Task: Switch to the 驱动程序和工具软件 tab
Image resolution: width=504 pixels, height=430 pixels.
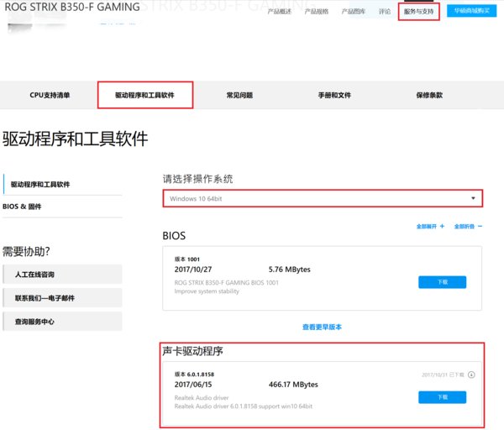Action: (x=145, y=95)
